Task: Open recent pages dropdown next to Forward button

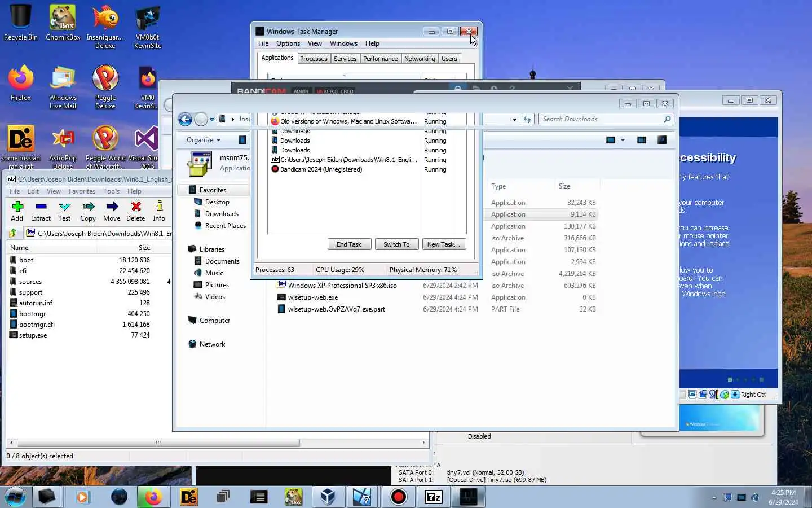Action: pyautogui.click(x=212, y=120)
